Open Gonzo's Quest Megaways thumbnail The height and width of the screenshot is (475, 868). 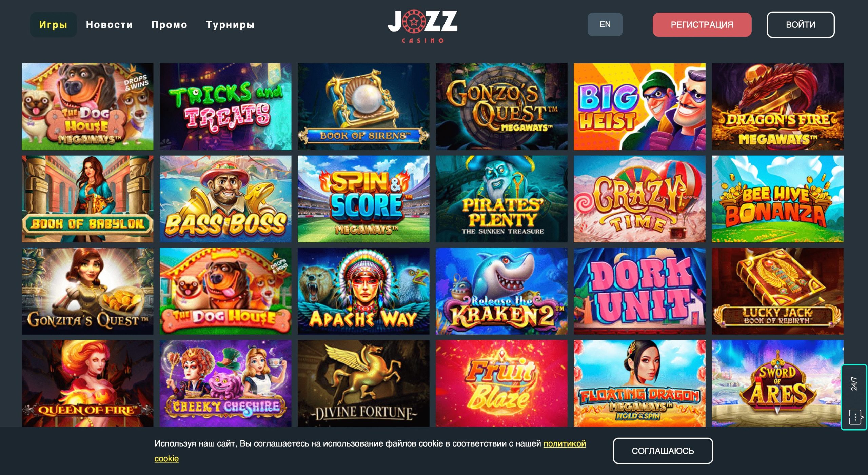tap(501, 106)
